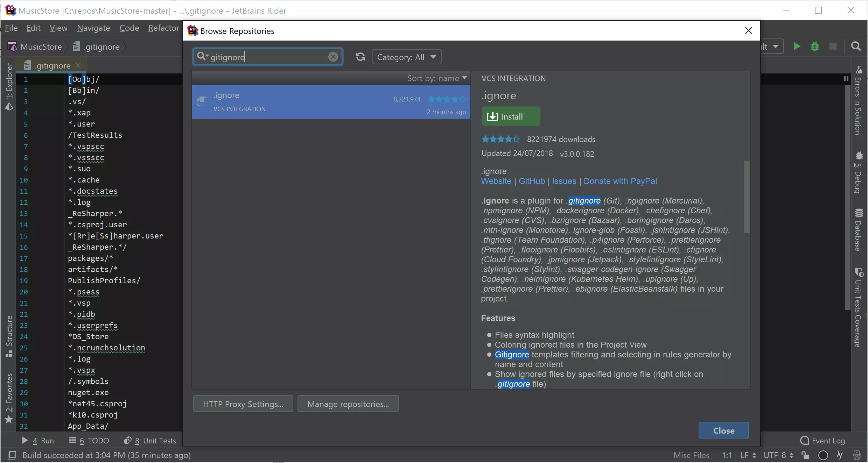
Task: Click the GitHub link in plugin details
Action: coord(532,181)
